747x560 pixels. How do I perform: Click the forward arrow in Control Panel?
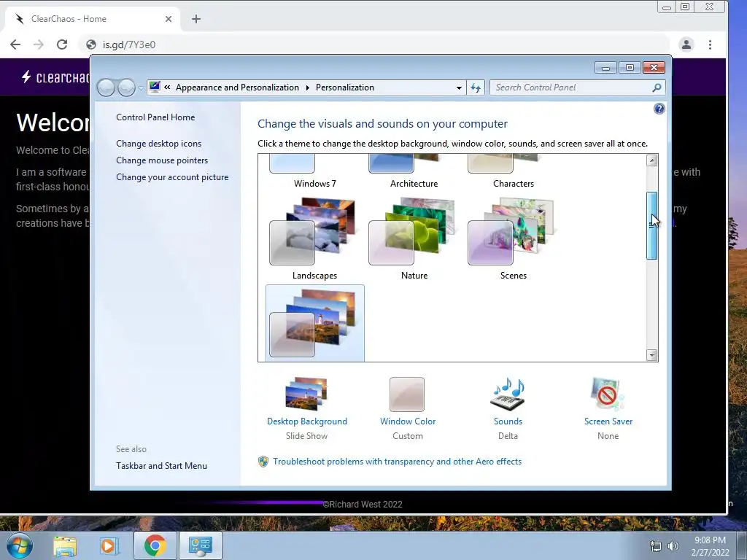pyautogui.click(x=126, y=87)
